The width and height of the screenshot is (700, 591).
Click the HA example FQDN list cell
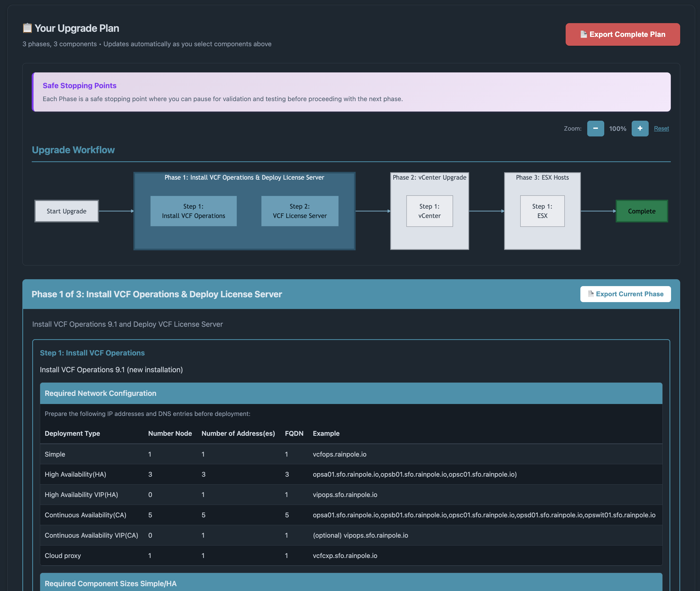point(415,474)
